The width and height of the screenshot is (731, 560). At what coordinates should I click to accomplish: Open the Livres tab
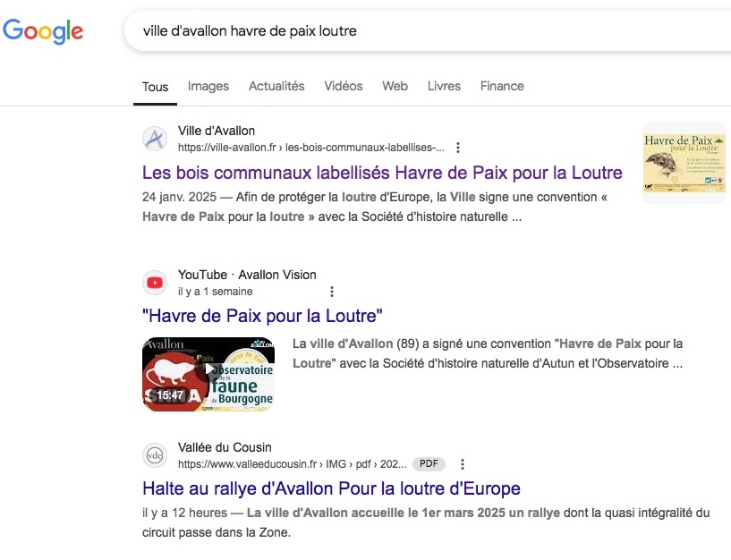tap(444, 86)
